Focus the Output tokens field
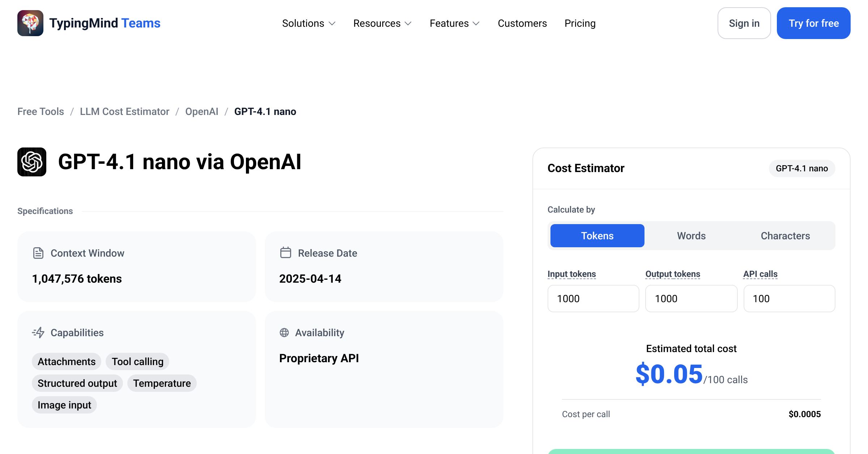Viewport: 868px width, 454px height. pos(692,299)
